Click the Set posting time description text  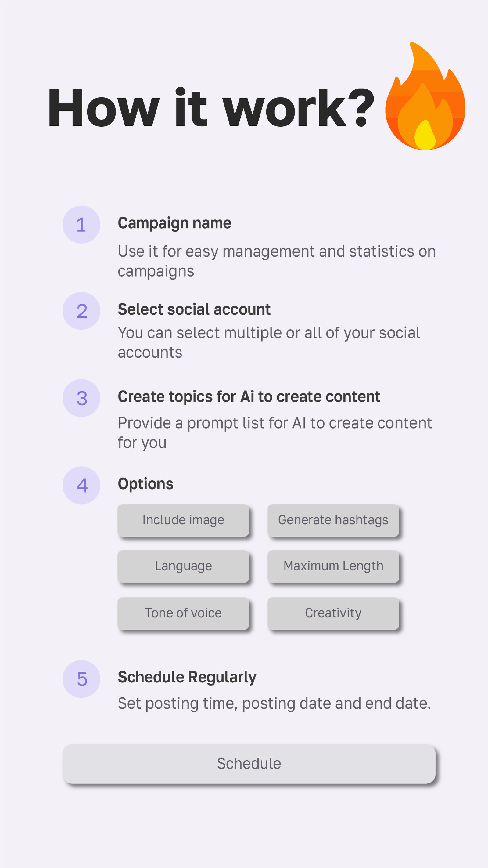tap(274, 704)
